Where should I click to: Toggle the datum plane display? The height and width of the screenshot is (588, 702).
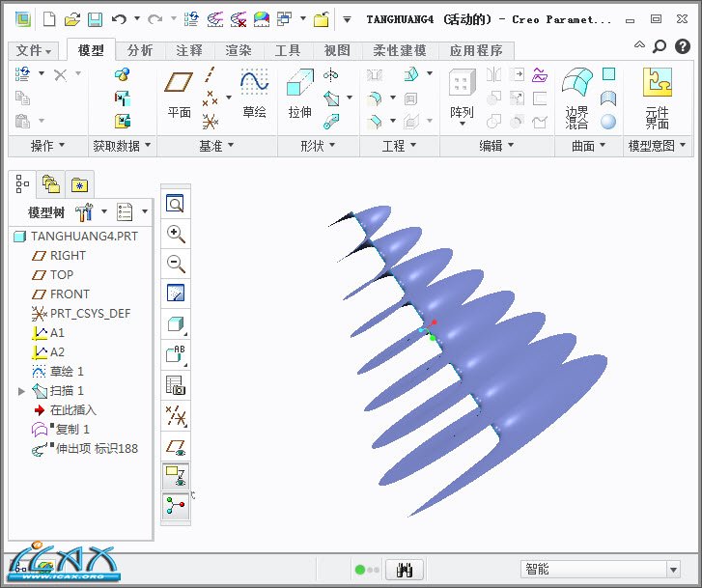[x=175, y=445]
